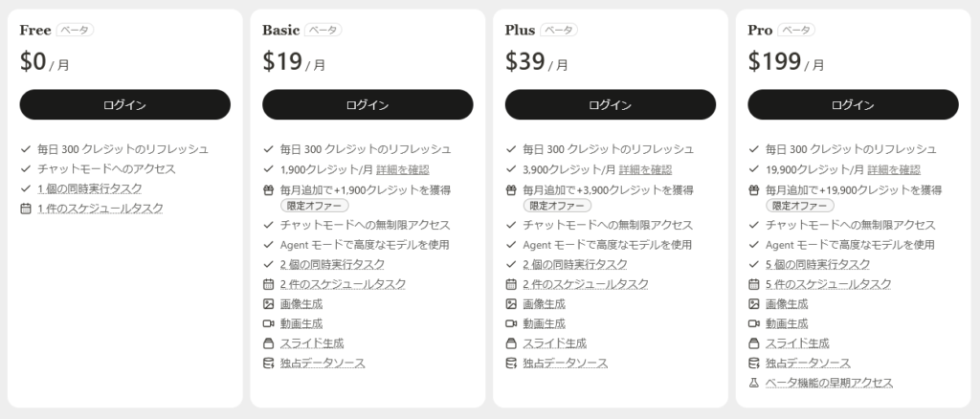Click the image generation icon in the Basic plan
980x419 pixels.
[x=268, y=304]
